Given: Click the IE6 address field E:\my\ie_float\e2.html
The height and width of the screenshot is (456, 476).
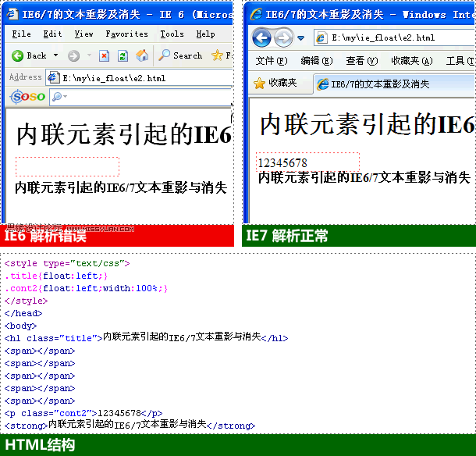Looking at the screenshot, I should tap(140, 78).
